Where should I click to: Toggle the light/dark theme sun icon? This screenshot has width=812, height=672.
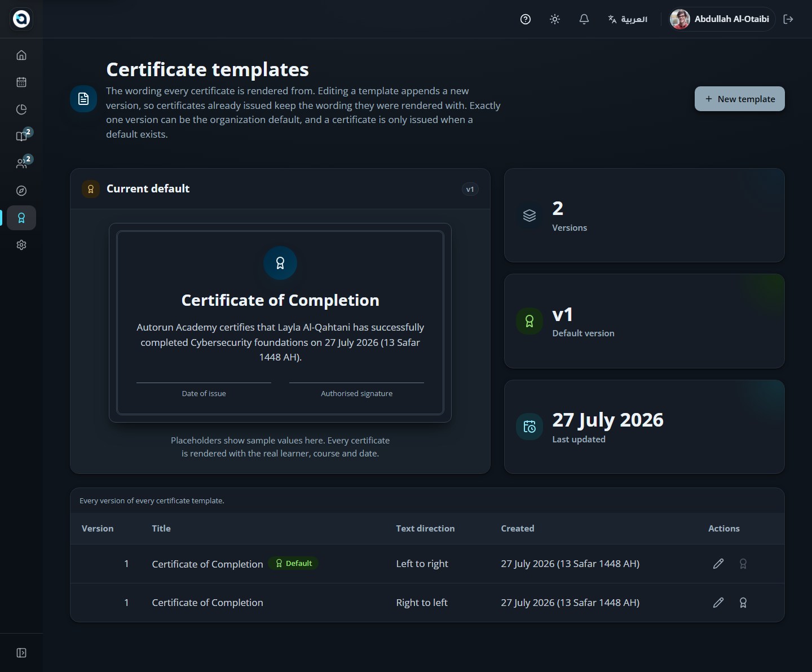pyautogui.click(x=555, y=19)
